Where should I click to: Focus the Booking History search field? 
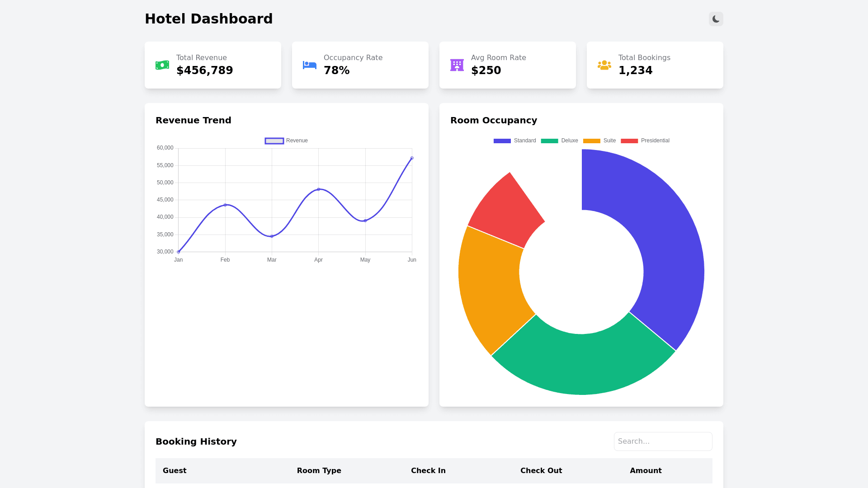pos(663,441)
